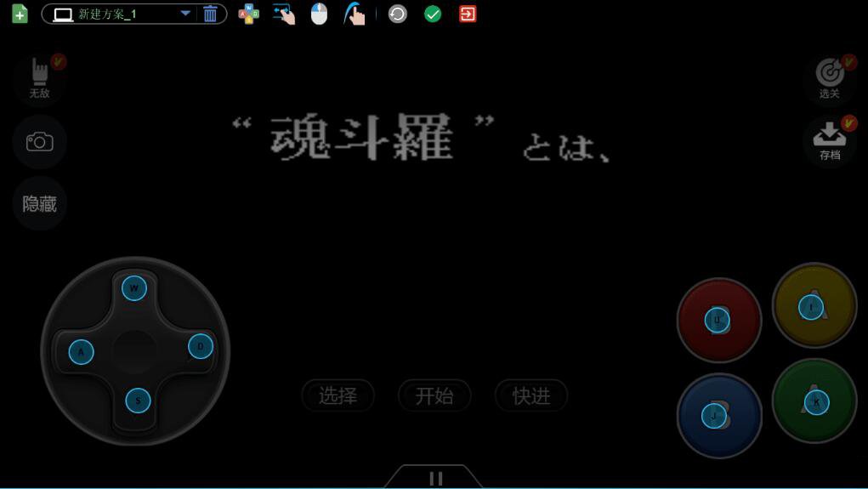Exit key mapping editor via red icon
Image resolution: width=868 pixels, height=489 pixels.
pyautogui.click(x=468, y=14)
